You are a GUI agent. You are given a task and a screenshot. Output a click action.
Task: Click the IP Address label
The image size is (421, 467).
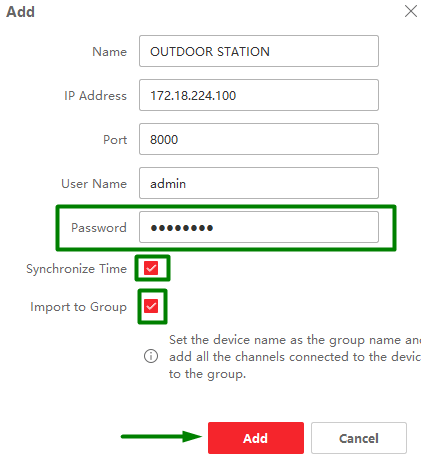(95, 96)
